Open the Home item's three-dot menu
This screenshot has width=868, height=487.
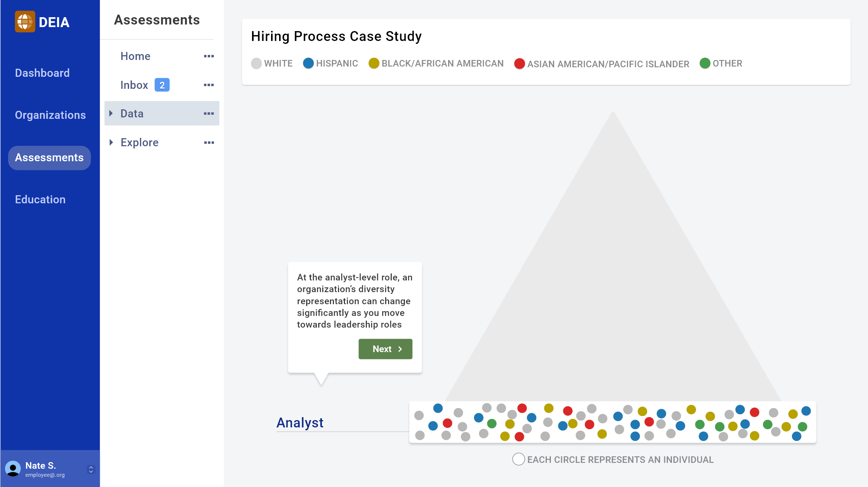[x=208, y=56]
